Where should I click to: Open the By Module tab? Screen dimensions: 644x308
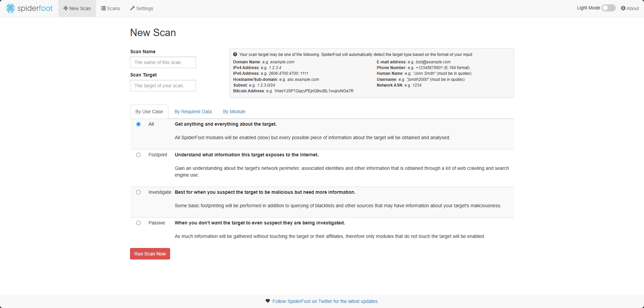234,112
